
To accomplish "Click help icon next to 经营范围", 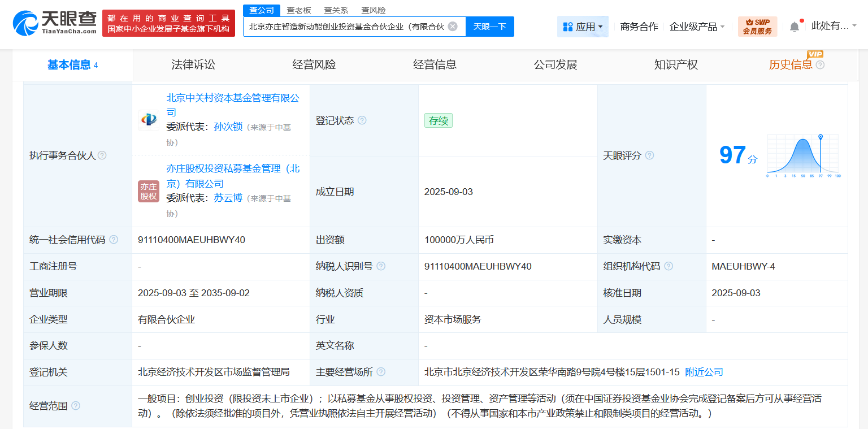I will [x=76, y=406].
